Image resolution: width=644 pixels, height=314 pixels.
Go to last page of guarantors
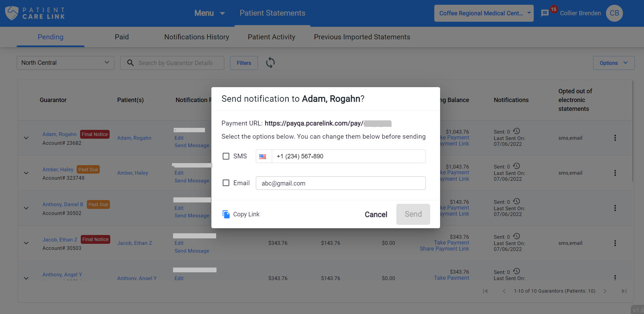pyautogui.click(x=624, y=291)
